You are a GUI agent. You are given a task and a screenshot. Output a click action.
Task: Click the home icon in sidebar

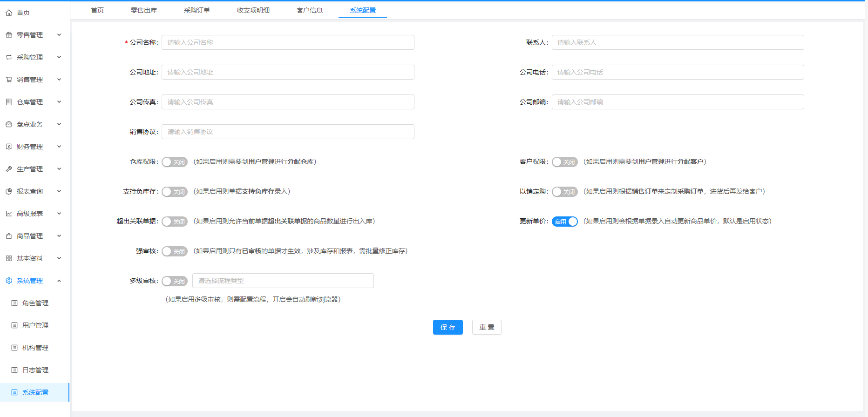[9, 13]
